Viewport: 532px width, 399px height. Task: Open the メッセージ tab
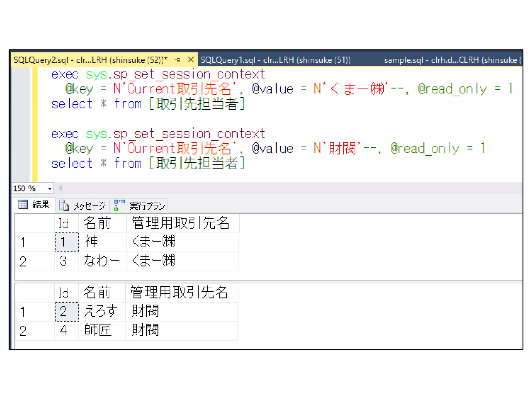(89, 206)
